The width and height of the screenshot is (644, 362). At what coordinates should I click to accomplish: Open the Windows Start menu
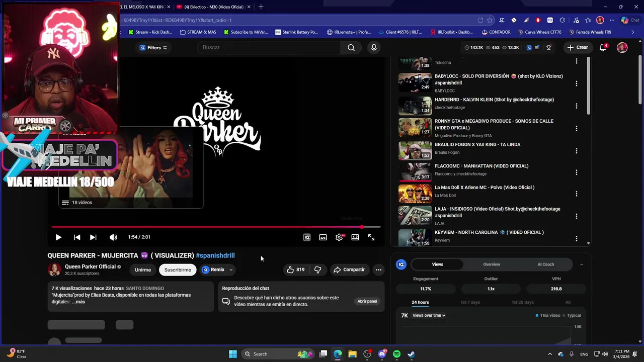coord(233,354)
